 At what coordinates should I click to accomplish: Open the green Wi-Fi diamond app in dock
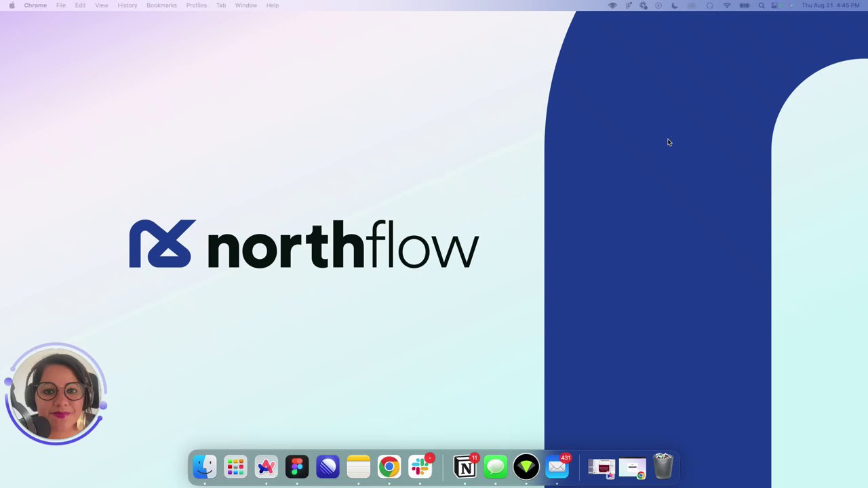(526, 467)
